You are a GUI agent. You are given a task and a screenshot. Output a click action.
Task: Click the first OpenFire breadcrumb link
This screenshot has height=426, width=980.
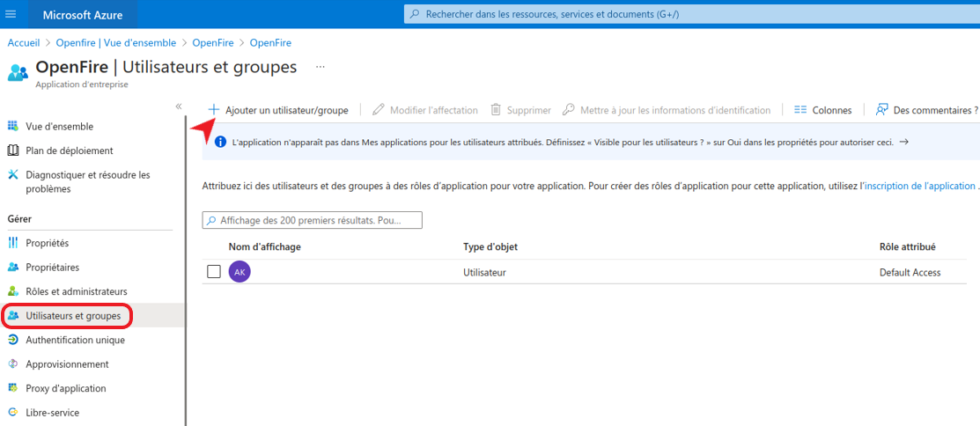[x=213, y=43]
